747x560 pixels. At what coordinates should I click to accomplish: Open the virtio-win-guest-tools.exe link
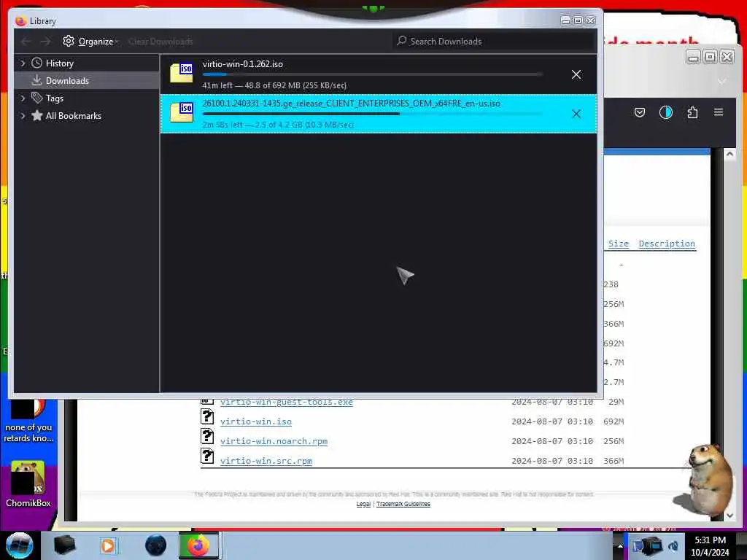click(286, 402)
